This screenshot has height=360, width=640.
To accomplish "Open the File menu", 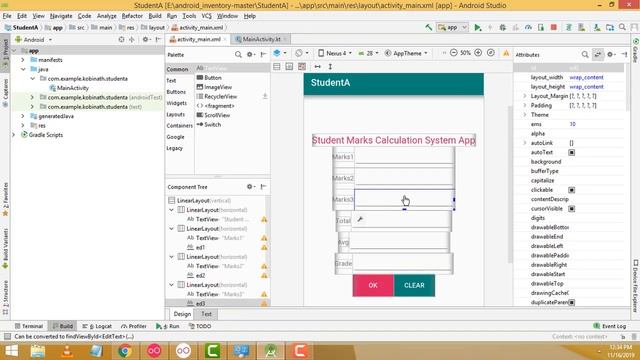I will point(7,16).
